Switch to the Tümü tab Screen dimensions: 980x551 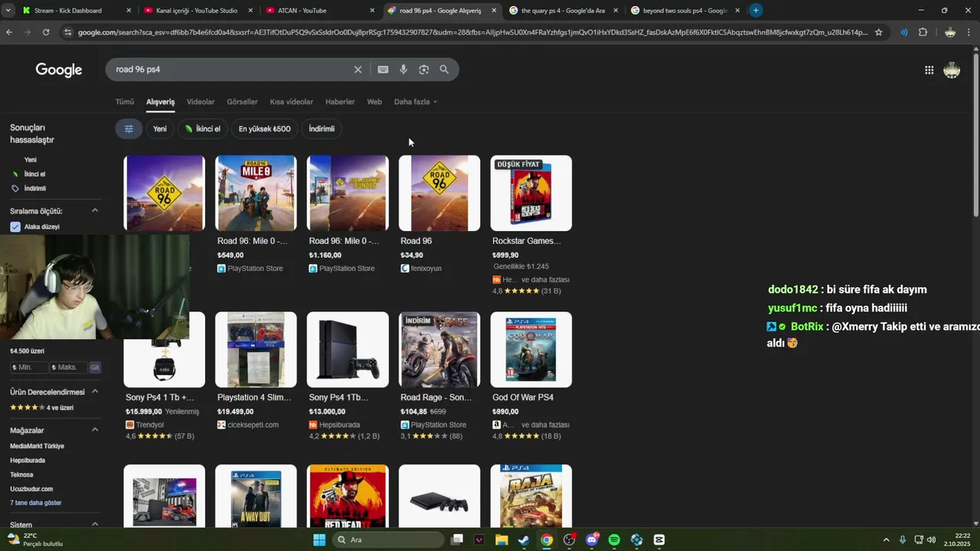click(125, 102)
